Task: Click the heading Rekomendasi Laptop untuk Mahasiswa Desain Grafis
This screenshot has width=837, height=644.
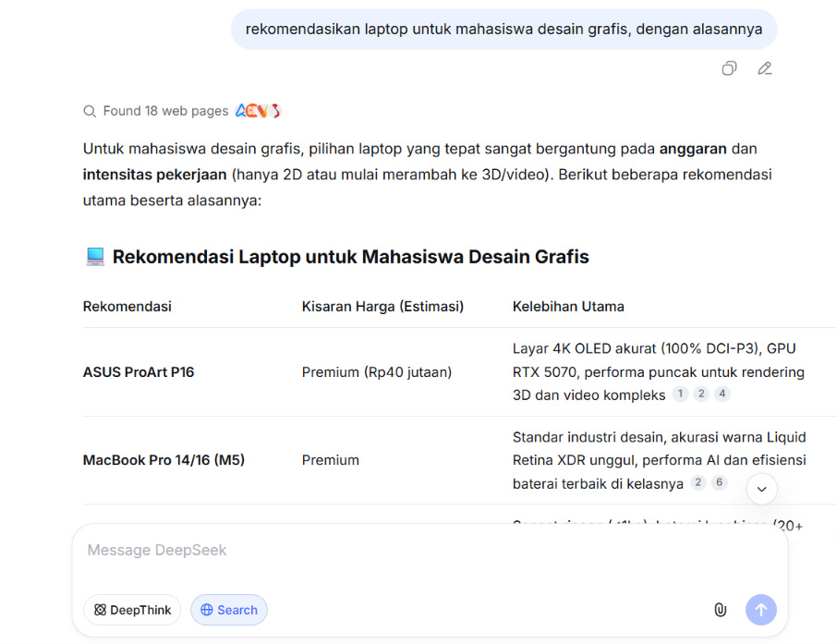Action: coord(351,257)
